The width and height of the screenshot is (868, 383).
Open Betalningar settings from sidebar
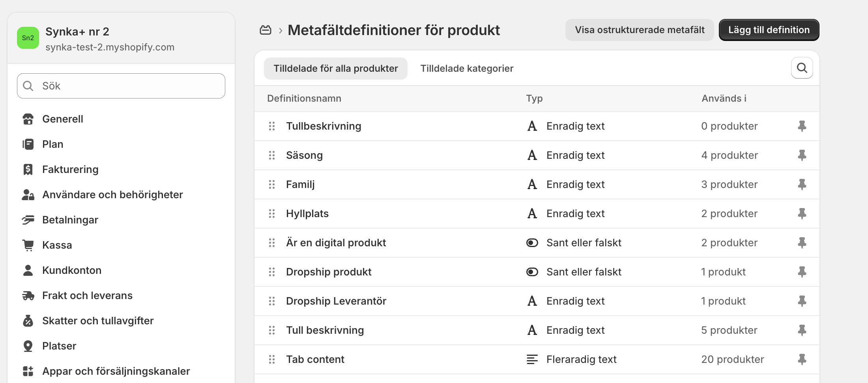coord(70,220)
